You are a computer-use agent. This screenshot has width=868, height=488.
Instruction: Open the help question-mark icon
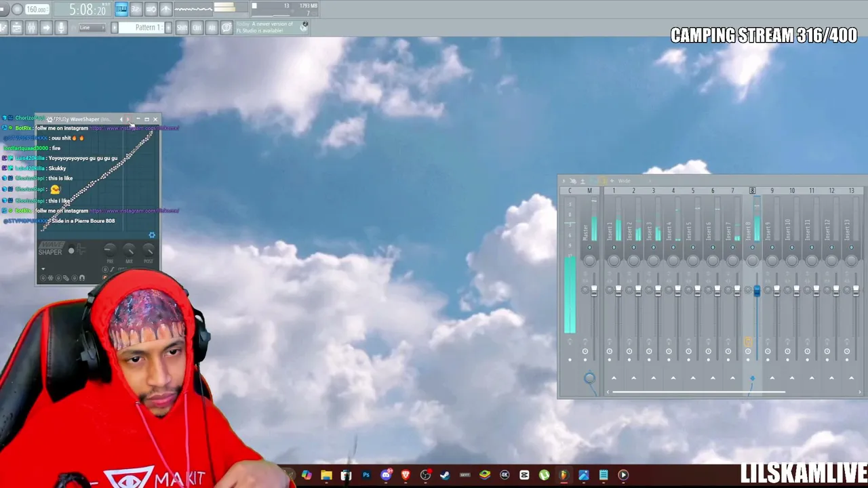click(227, 28)
